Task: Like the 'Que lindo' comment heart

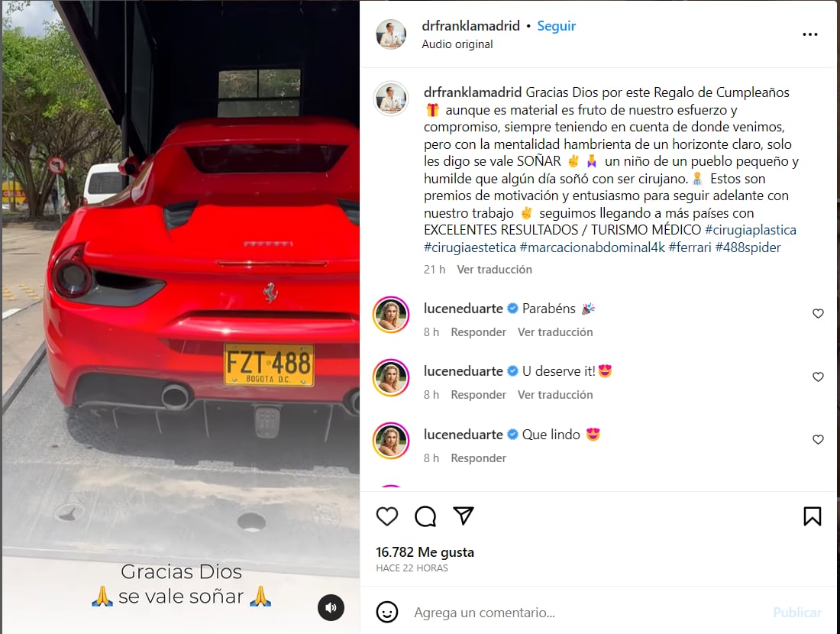Action: (818, 439)
